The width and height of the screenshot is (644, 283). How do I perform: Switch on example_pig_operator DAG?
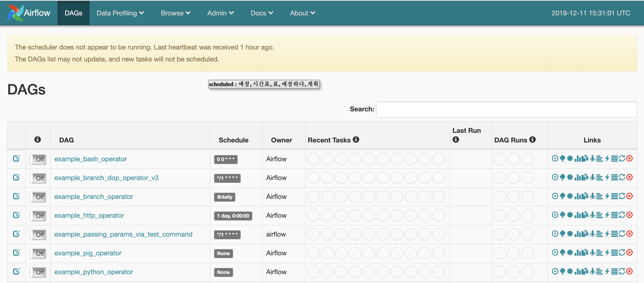click(38, 253)
